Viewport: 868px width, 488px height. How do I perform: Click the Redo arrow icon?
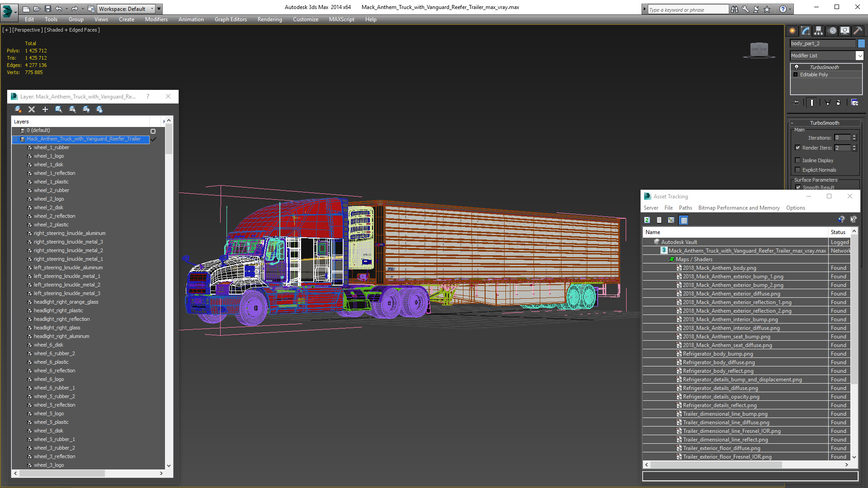click(74, 9)
